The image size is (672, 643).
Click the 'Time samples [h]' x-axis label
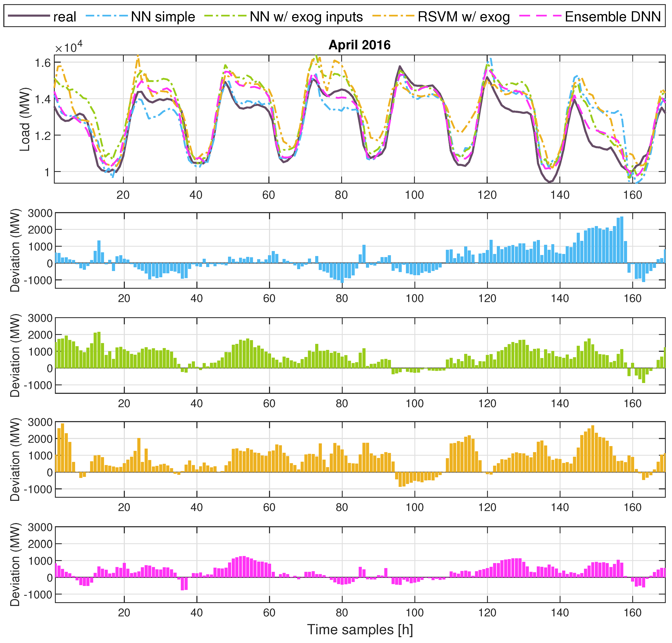click(360, 630)
